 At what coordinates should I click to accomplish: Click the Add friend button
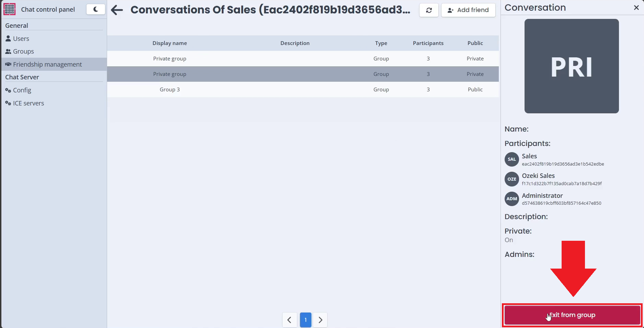click(x=468, y=10)
